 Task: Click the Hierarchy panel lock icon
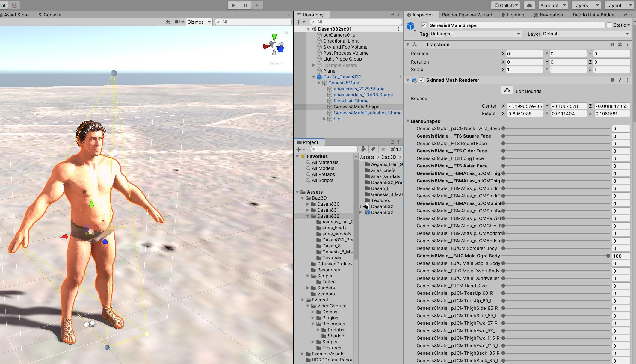pyautogui.click(x=392, y=15)
